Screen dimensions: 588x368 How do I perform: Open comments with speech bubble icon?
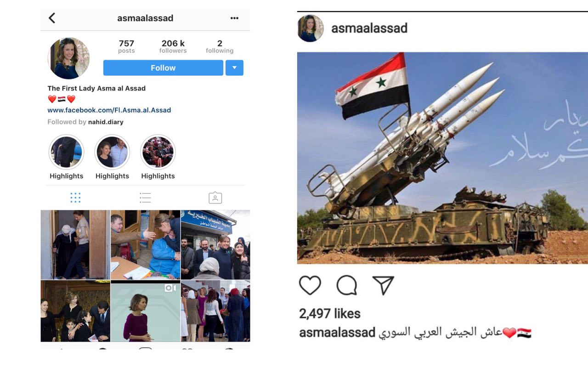(347, 285)
